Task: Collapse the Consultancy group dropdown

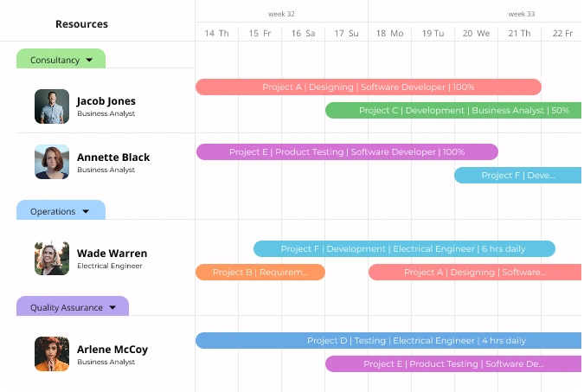Action: pos(88,61)
